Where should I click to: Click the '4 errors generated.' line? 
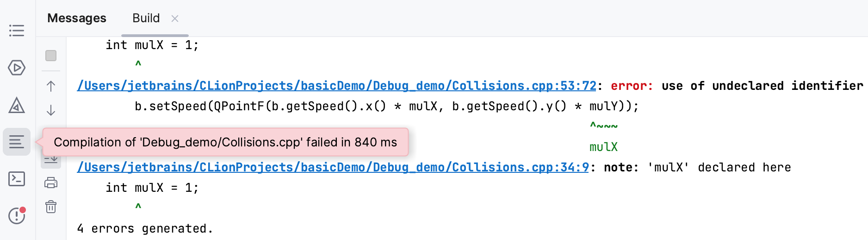tap(145, 228)
